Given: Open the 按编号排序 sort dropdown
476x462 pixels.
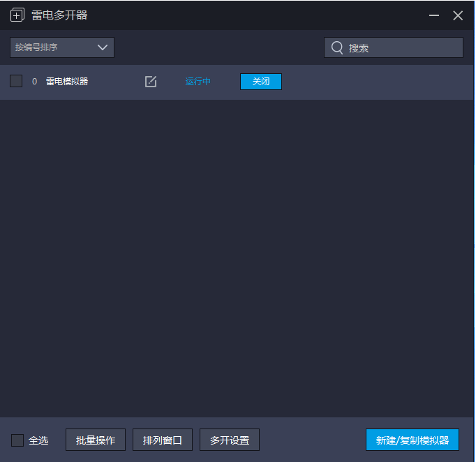Looking at the screenshot, I should [62, 47].
